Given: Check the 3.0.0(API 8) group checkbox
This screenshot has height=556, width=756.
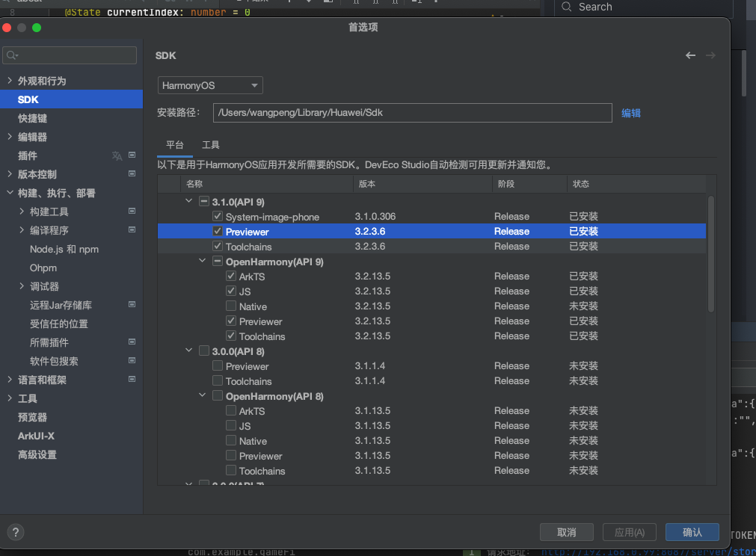Looking at the screenshot, I should tap(204, 350).
